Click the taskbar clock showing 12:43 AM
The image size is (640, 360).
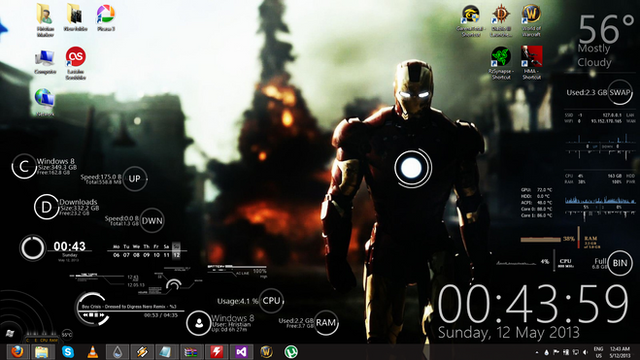[x=620, y=352]
